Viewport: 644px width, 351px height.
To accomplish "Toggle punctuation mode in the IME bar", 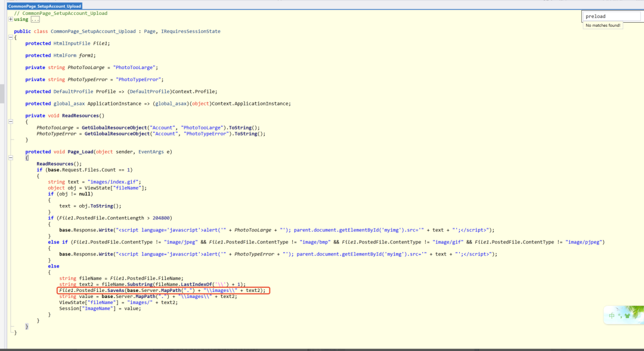I will (x=620, y=315).
